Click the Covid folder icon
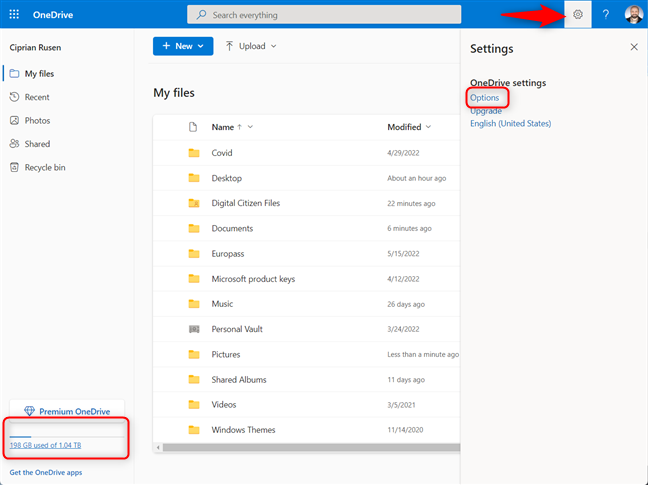 point(194,153)
